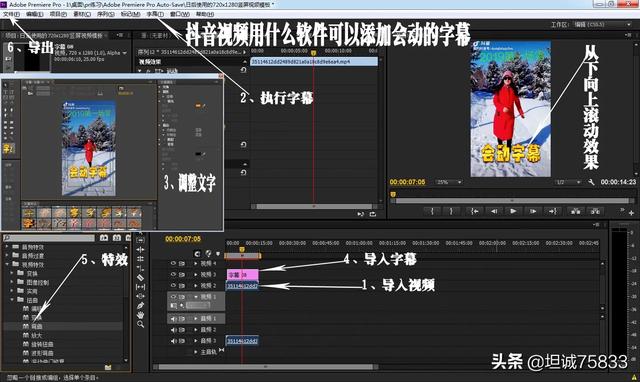Click the Set Marker icon in timeline header

[x=218, y=253]
